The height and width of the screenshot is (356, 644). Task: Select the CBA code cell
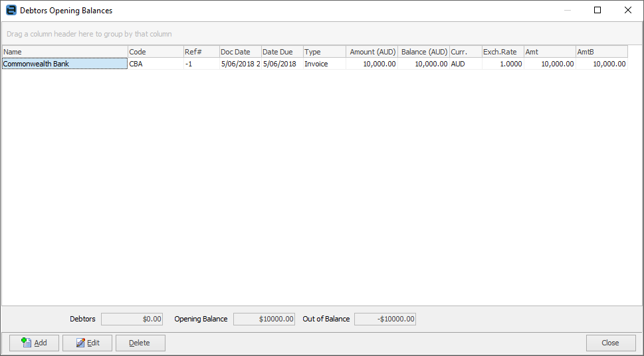(x=156, y=64)
